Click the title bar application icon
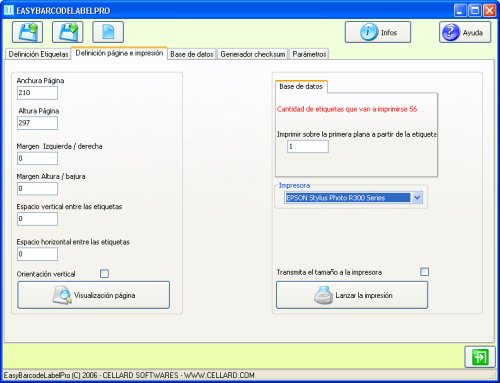This screenshot has width=500, height=383. (9, 10)
